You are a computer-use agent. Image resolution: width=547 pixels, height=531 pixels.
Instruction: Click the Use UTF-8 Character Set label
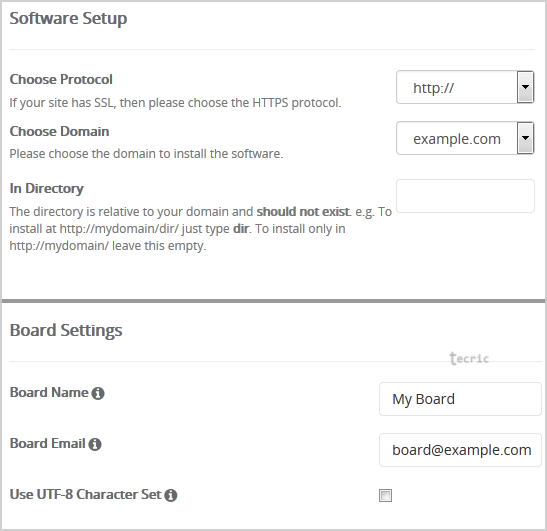(85, 494)
